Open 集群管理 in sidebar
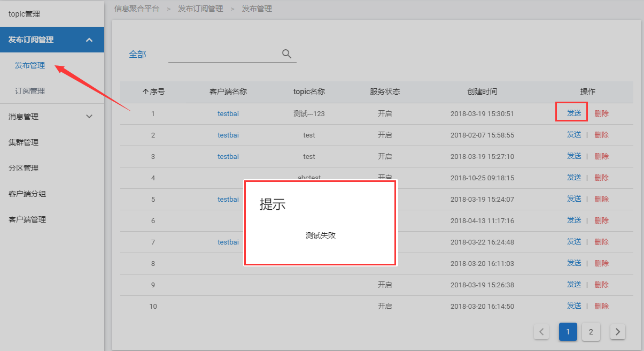This screenshot has height=351, width=644. 24,142
